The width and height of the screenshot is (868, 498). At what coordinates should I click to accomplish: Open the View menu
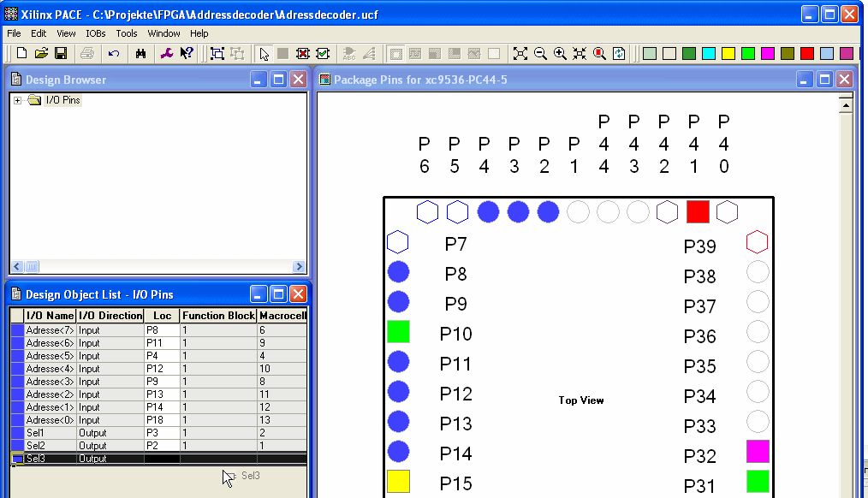point(66,33)
